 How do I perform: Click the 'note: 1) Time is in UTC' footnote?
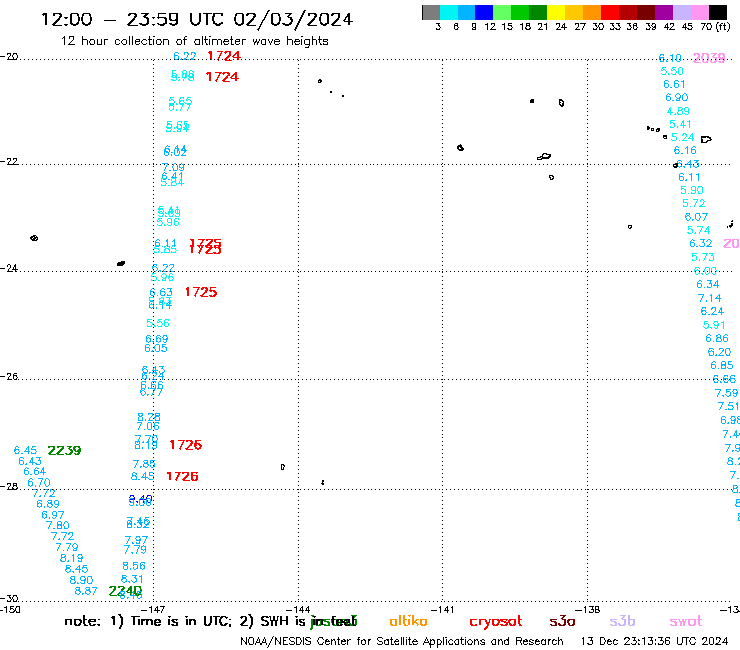click(148, 621)
